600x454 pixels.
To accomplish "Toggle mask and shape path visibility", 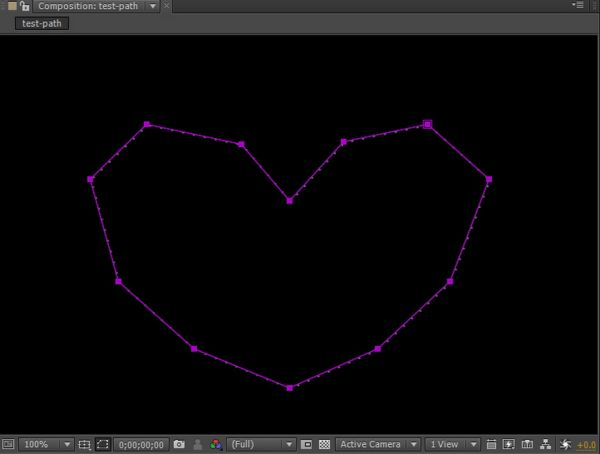I will tap(103, 444).
